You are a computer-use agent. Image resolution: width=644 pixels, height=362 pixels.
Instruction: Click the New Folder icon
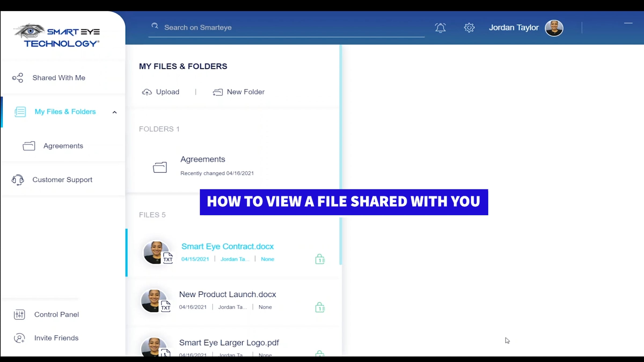tap(218, 92)
